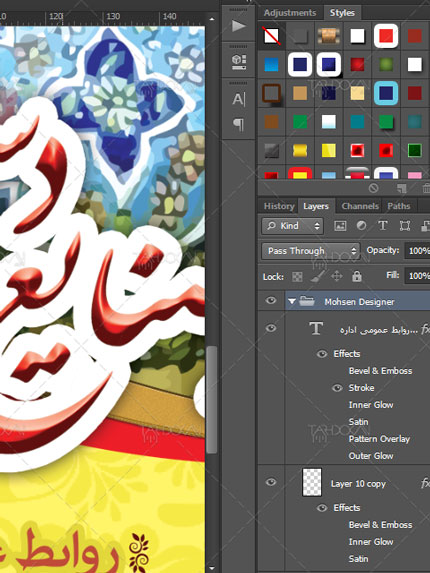This screenshot has width=430, height=573.
Task: Apply the cyan-bordered navy style swatch
Action: (386, 93)
